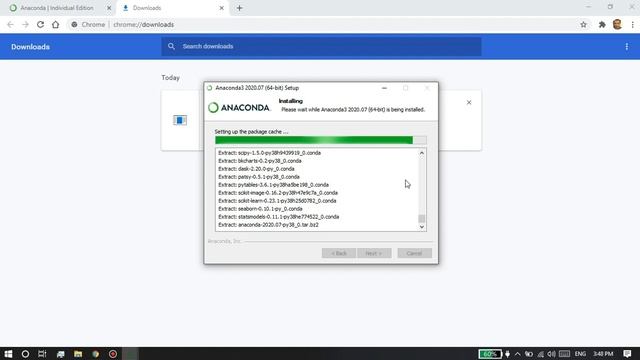The width and height of the screenshot is (640, 360).
Task: Select the anaconda-2020.07 tar.bz2 extract line
Action: click(268, 225)
